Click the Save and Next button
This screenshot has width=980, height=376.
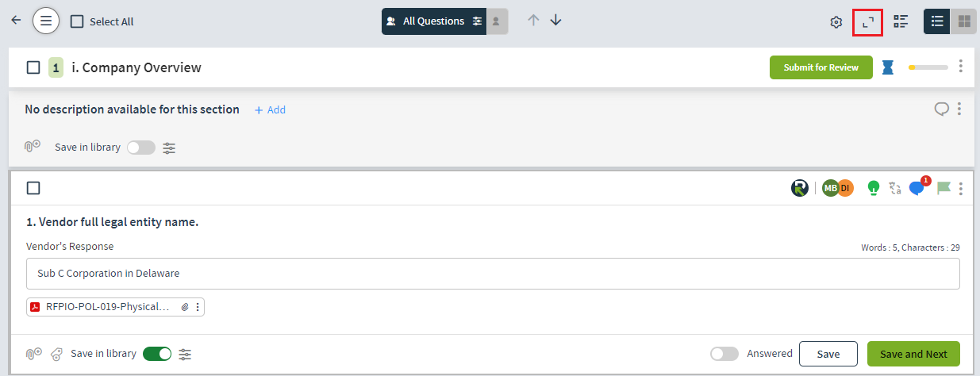(913, 354)
